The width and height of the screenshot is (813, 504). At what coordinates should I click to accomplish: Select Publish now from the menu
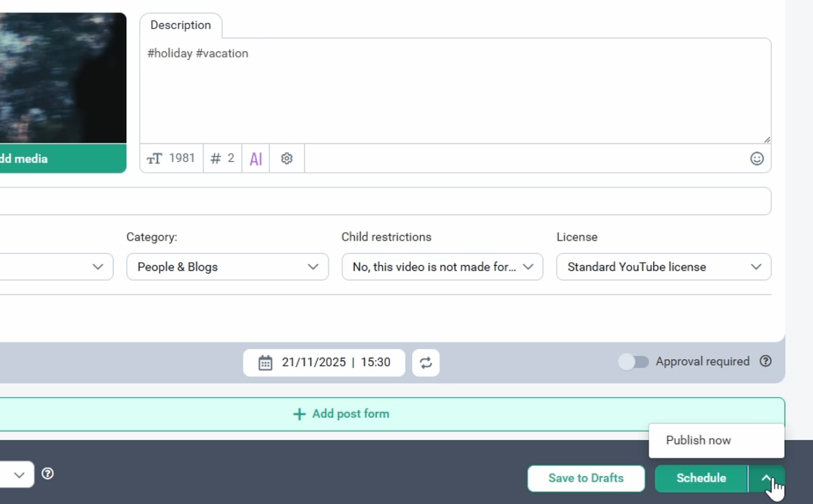click(698, 440)
